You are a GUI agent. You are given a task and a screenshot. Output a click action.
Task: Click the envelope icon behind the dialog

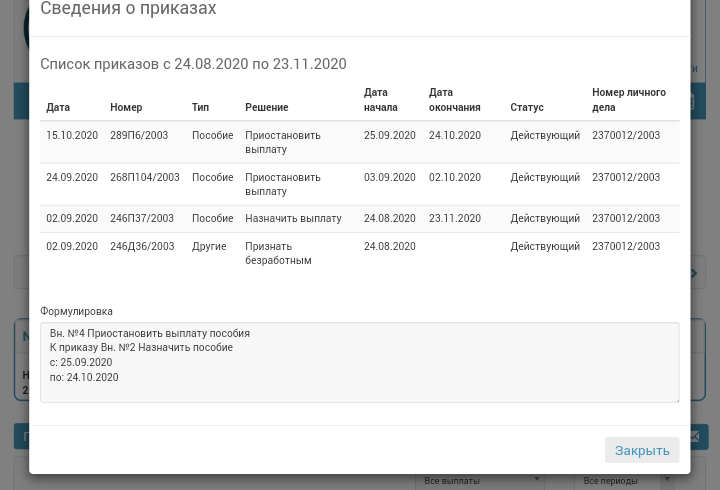[696, 437]
